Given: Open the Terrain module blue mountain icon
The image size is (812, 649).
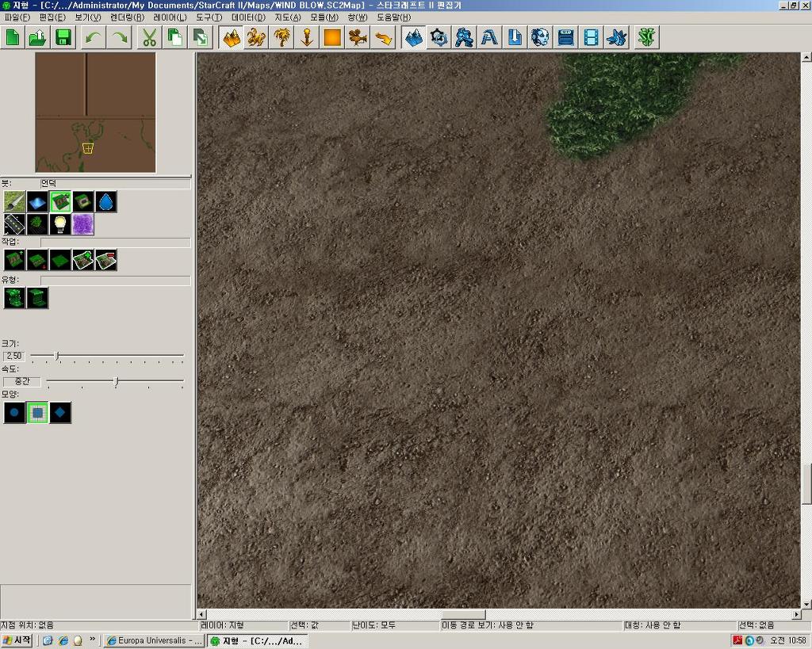Looking at the screenshot, I should pyautogui.click(x=413, y=38).
